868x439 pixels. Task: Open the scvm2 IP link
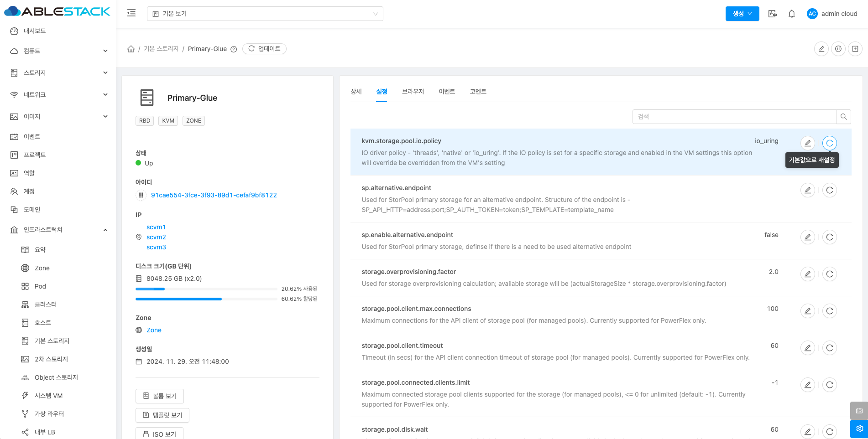(x=156, y=237)
